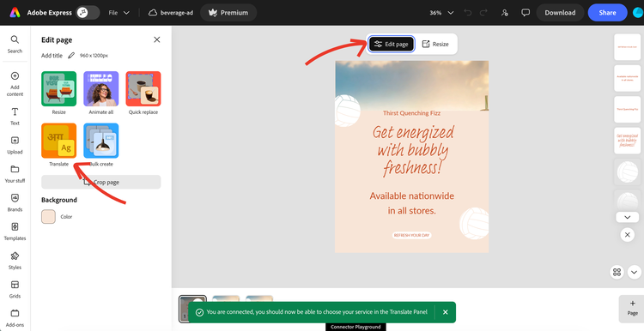
Task: Click the grid view icon
Action: [x=617, y=272]
